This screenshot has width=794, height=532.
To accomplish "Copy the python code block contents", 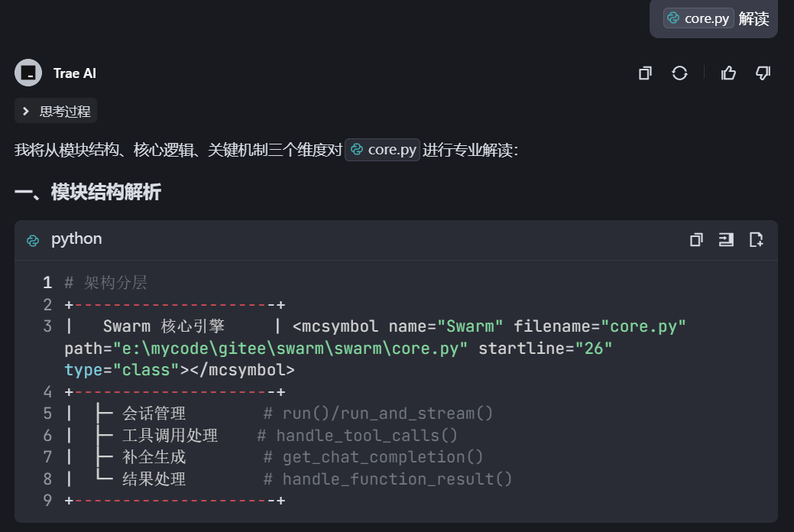I will [x=696, y=239].
